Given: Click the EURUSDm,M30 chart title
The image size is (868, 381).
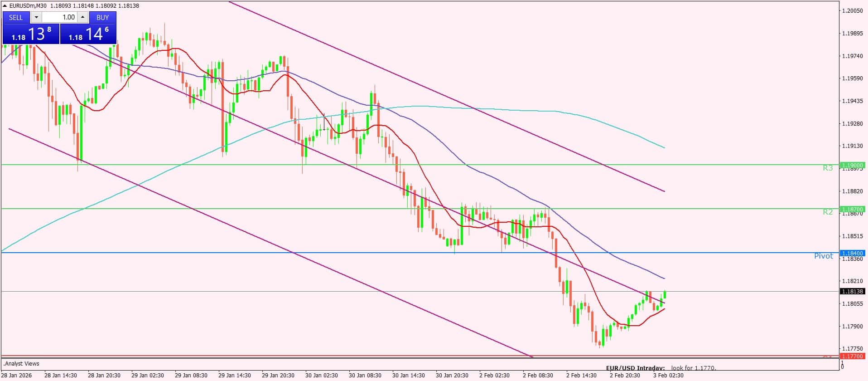Looking at the screenshot, I should click(x=28, y=6).
